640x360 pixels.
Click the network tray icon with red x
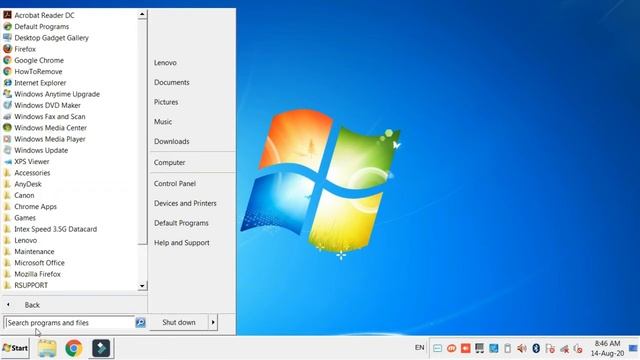coord(564,349)
